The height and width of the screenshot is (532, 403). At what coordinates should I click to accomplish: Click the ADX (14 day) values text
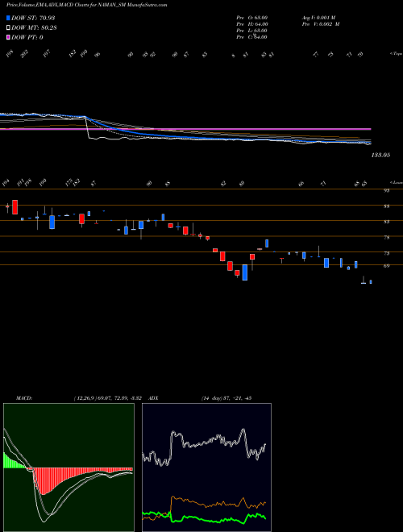pyautogui.click(x=226, y=398)
